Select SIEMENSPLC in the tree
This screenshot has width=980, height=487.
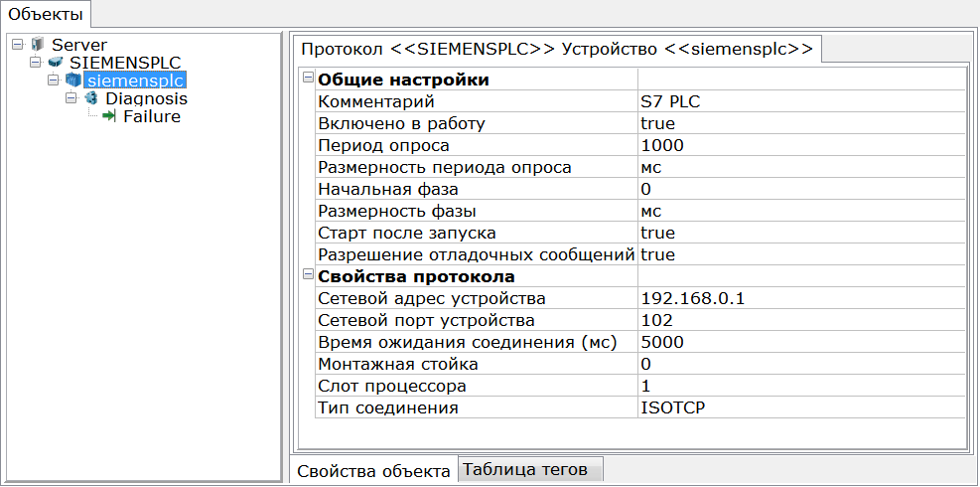pos(125,63)
